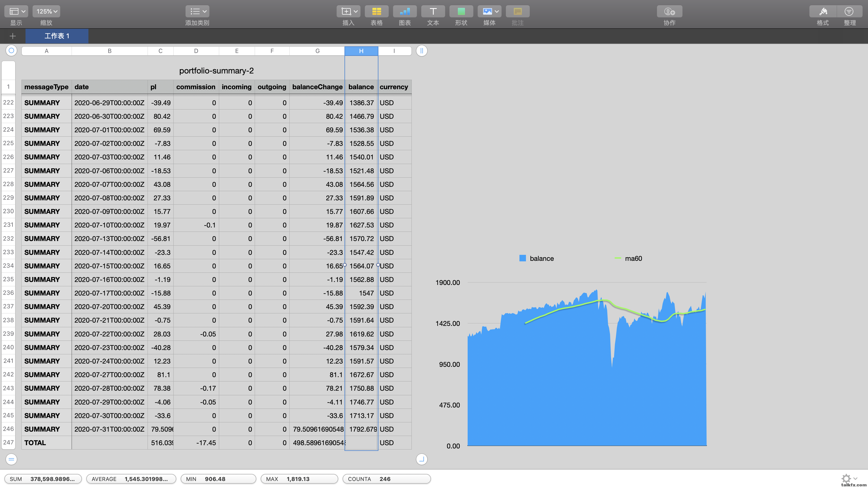Click the add-row handle below the table
868x488 pixels.
(11, 459)
